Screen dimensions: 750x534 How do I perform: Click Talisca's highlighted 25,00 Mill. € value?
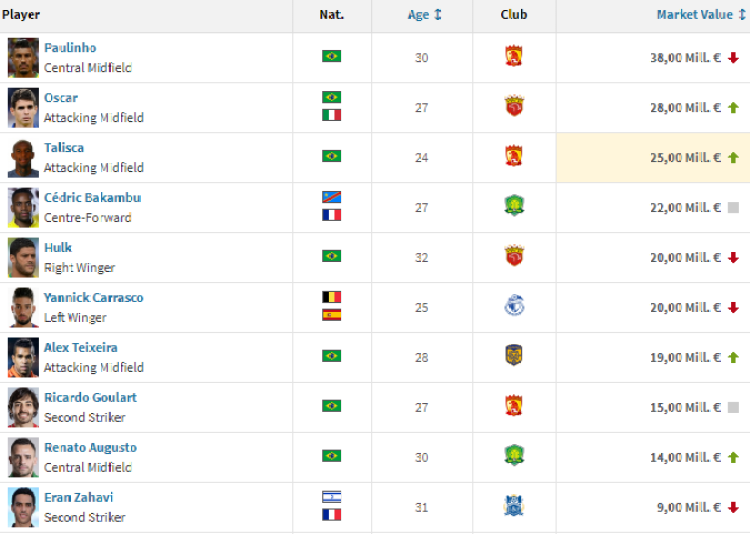(685, 158)
